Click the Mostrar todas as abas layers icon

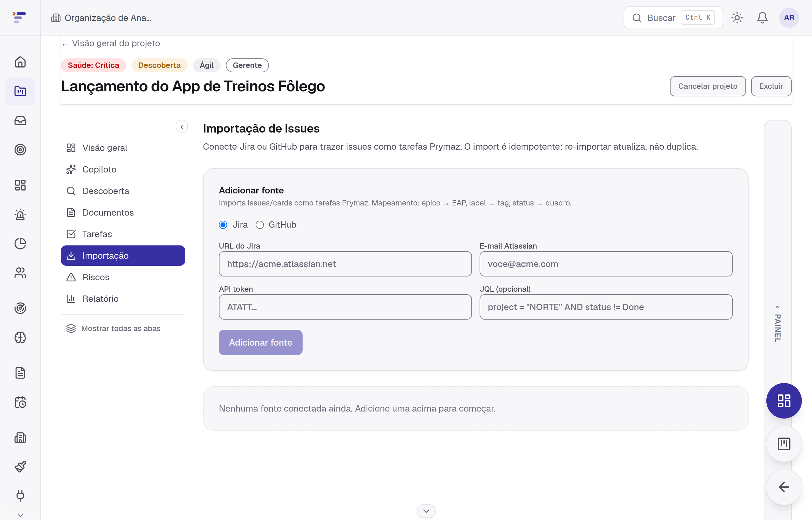[x=71, y=328]
